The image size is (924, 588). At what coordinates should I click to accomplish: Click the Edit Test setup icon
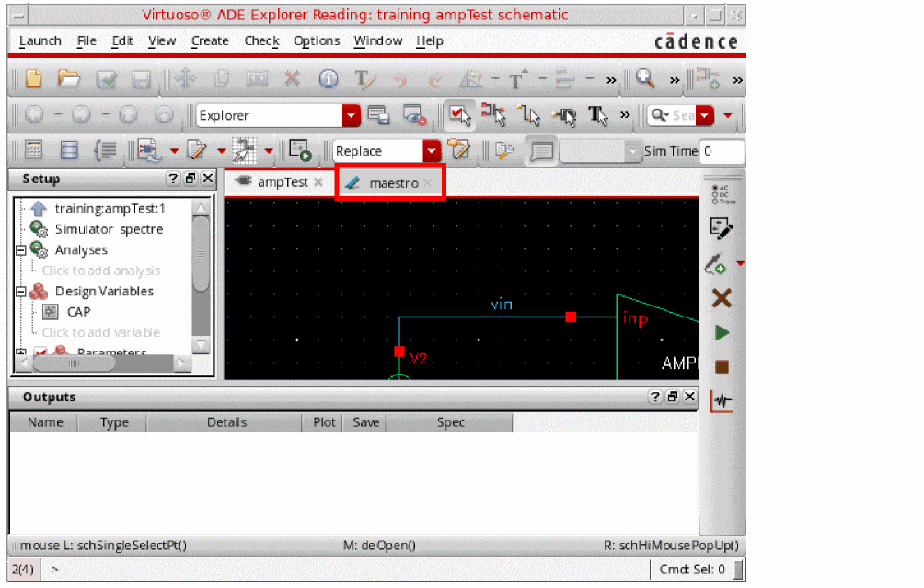(x=721, y=228)
